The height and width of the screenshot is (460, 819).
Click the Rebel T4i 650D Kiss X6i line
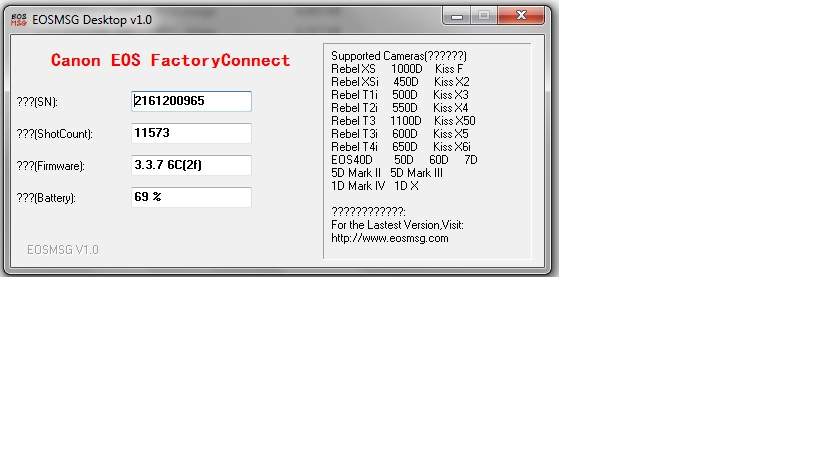click(400, 147)
